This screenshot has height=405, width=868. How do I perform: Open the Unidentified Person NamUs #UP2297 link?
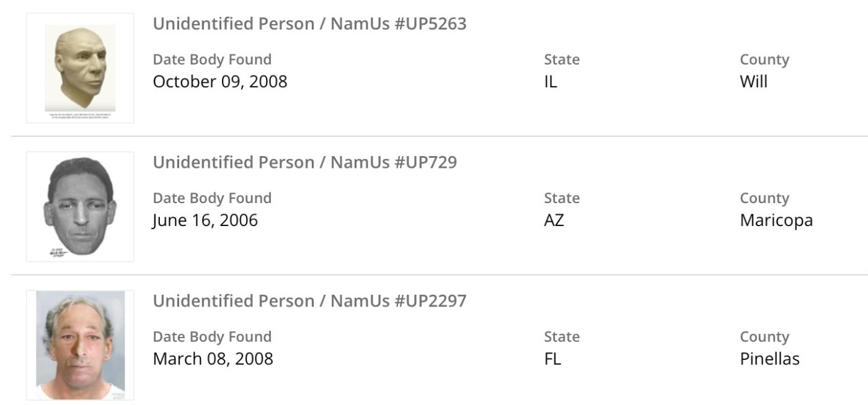pos(309,302)
